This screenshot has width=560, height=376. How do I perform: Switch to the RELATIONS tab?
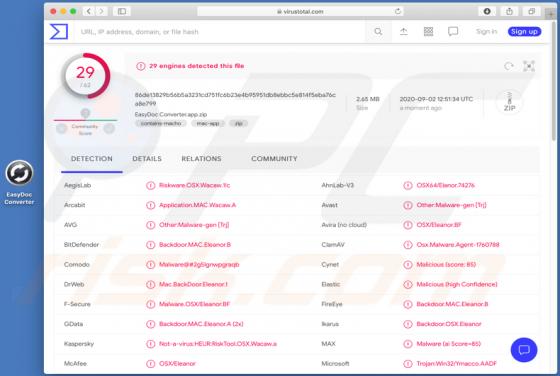tap(201, 159)
